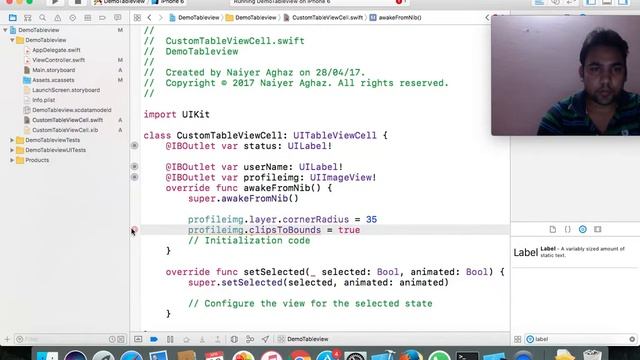Open awakeFromNib() symbol breadcrumb
Viewport: 640px width, 360px height.
pos(396,18)
